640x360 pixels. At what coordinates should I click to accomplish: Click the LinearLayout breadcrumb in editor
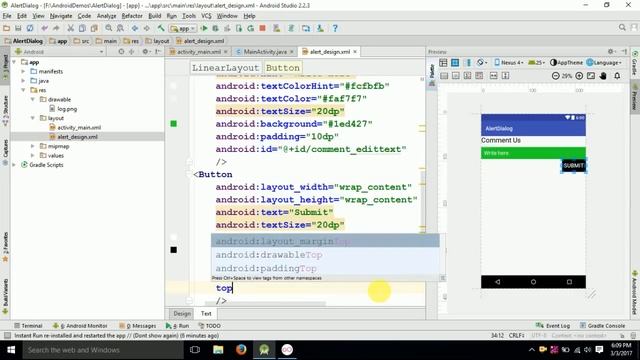coord(225,68)
